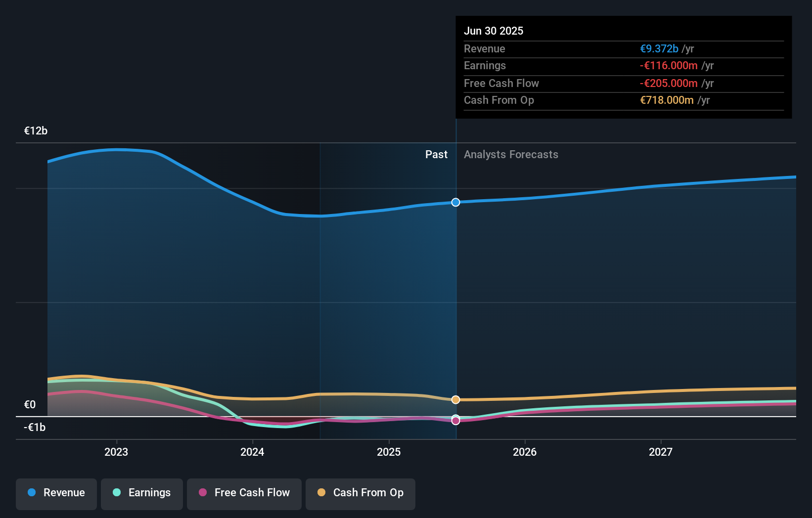Click the Past section label
812x518 pixels.
436,154
